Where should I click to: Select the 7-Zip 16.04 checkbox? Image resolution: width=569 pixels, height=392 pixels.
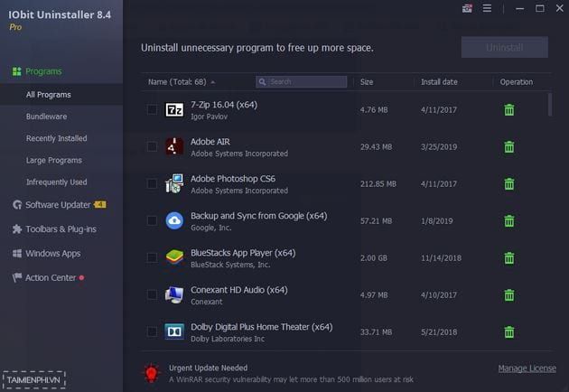click(152, 109)
